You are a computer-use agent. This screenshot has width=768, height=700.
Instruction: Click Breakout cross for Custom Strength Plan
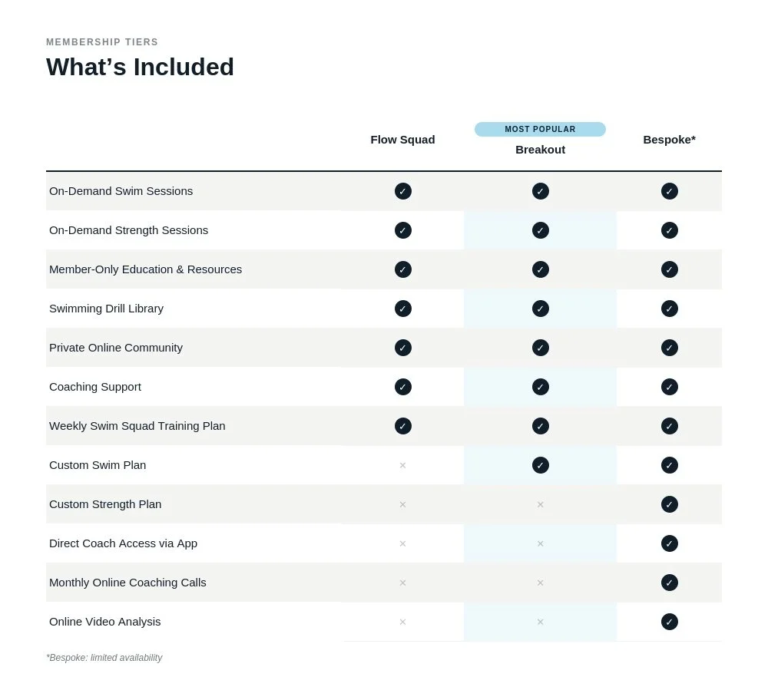[540, 504]
